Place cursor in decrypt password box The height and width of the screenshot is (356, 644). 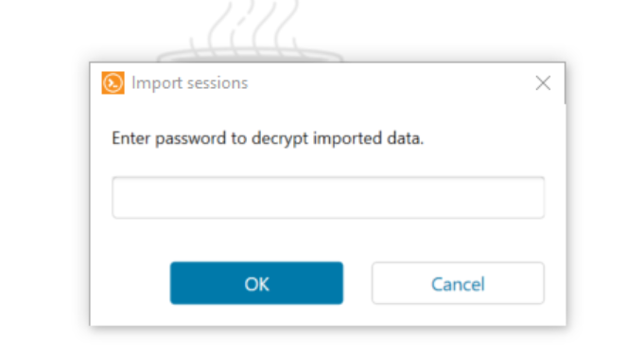[x=328, y=197]
